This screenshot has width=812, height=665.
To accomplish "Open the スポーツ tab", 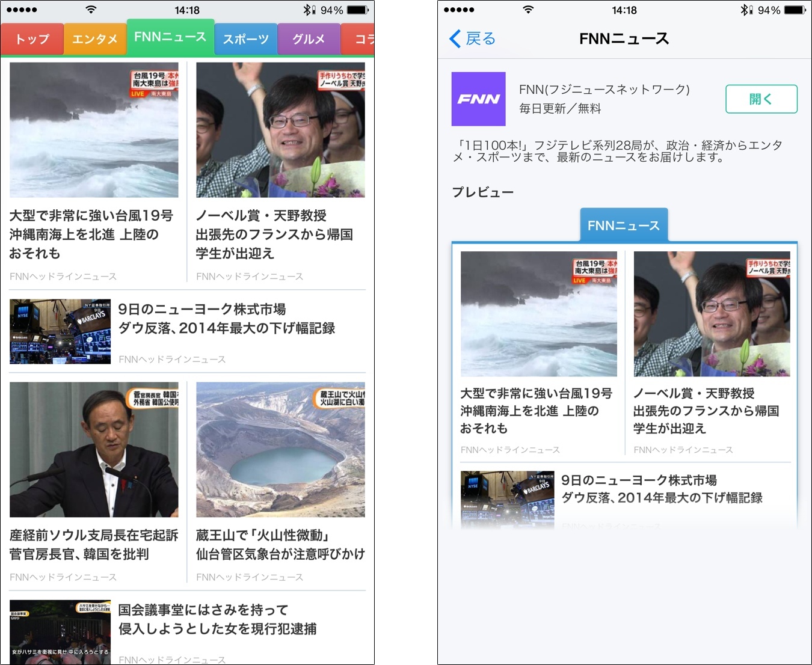I will tap(245, 39).
